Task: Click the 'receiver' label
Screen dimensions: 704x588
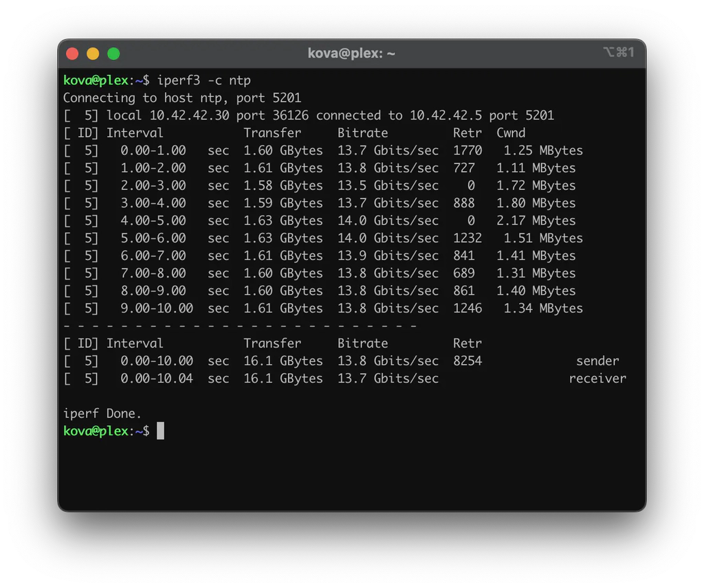Action: (597, 378)
